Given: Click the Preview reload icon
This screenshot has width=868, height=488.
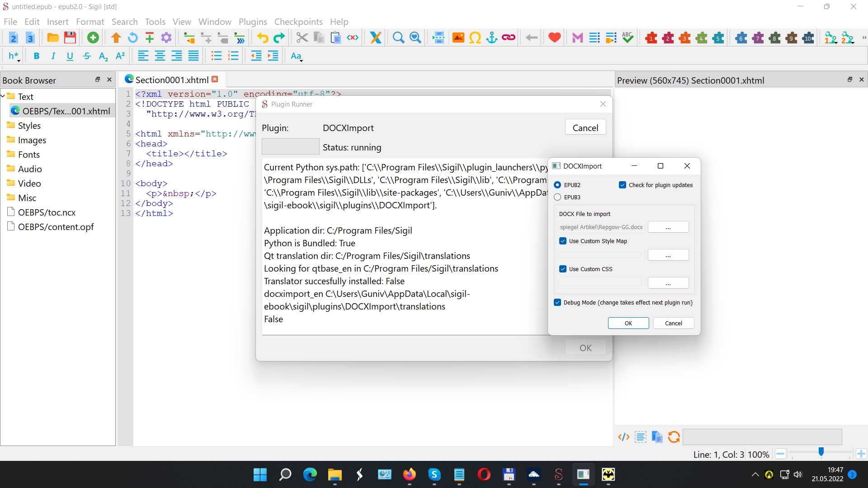Looking at the screenshot, I should pos(674,437).
